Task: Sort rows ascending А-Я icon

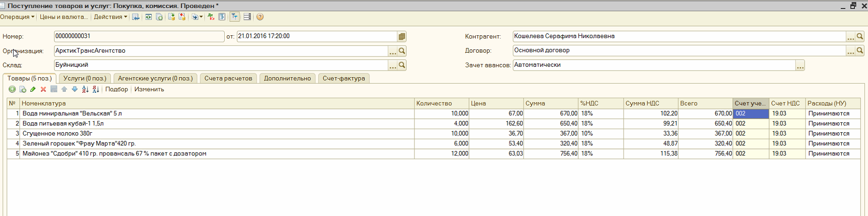Action: click(x=85, y=89)
